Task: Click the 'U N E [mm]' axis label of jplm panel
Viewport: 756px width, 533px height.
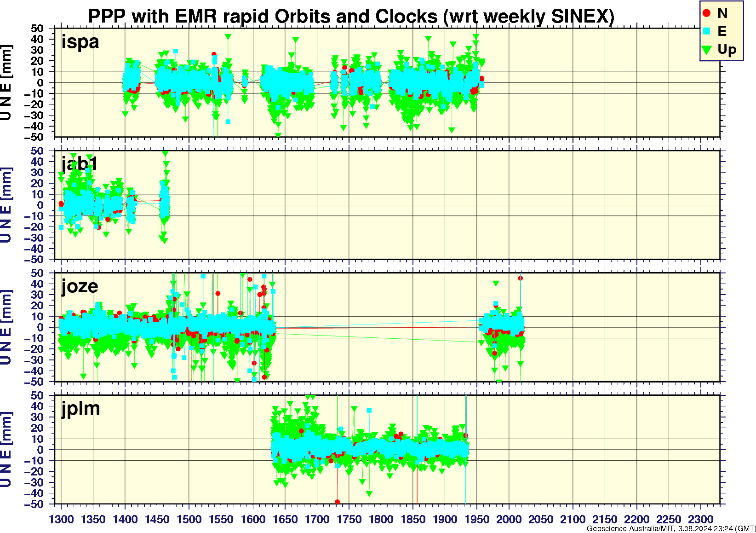Action: tap(6, 450)
